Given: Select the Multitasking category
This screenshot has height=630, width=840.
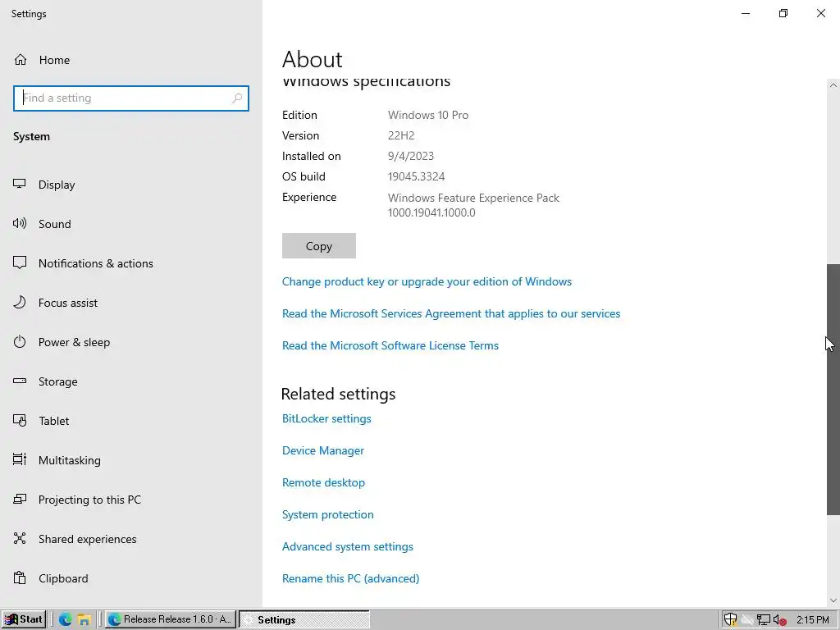Looking at the screenshot, I should 70,460.
